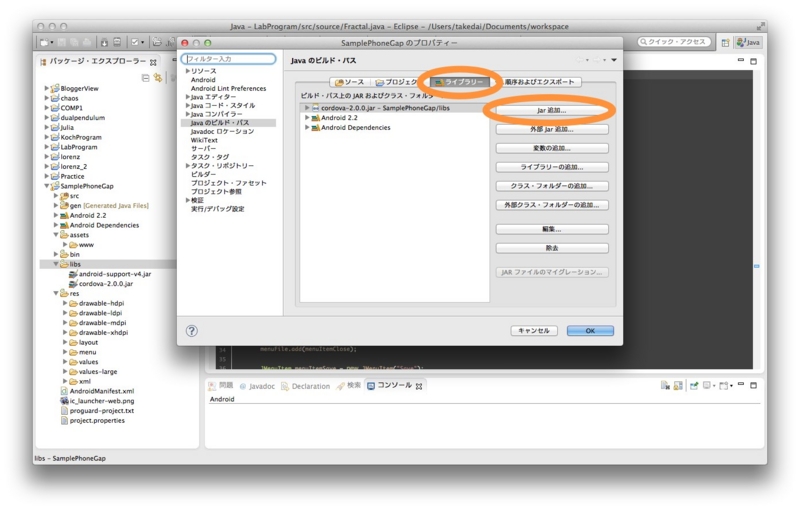Select ic_launcher-web.png file
The image size is (800, 510).
(97, 401)
